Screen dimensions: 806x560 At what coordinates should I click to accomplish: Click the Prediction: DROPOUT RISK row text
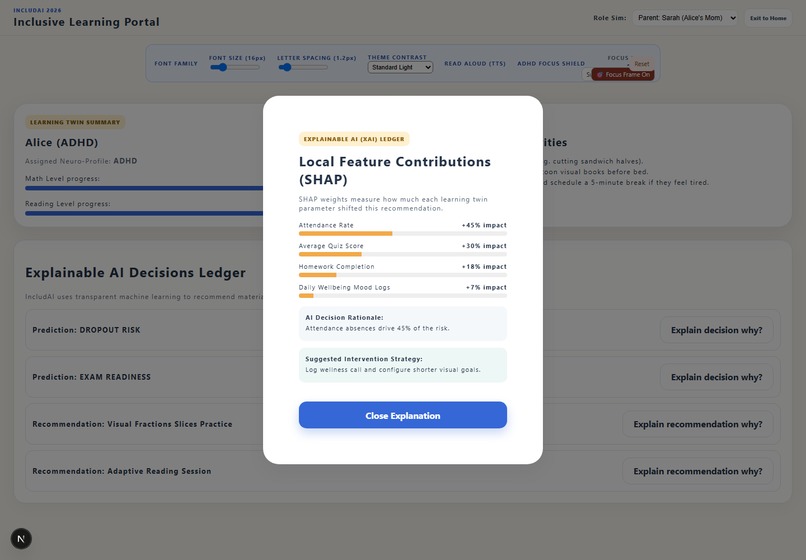click(86, 330)
